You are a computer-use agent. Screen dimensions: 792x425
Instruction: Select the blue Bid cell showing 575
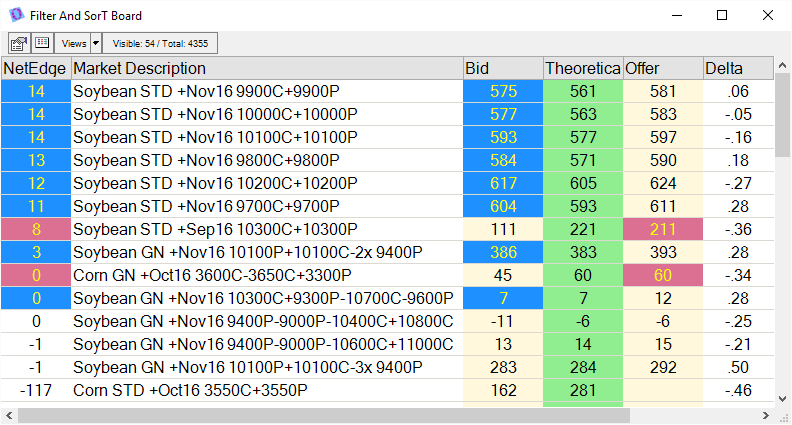503,91
